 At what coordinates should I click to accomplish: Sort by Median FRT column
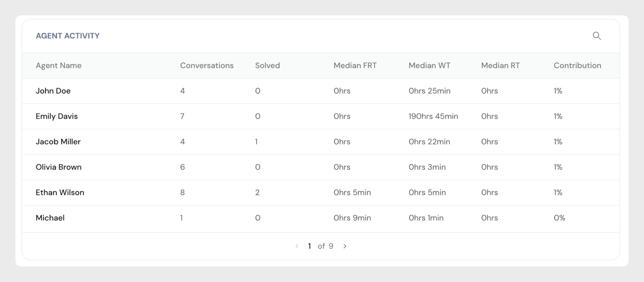pyautogui.click(x=355, y=65)
